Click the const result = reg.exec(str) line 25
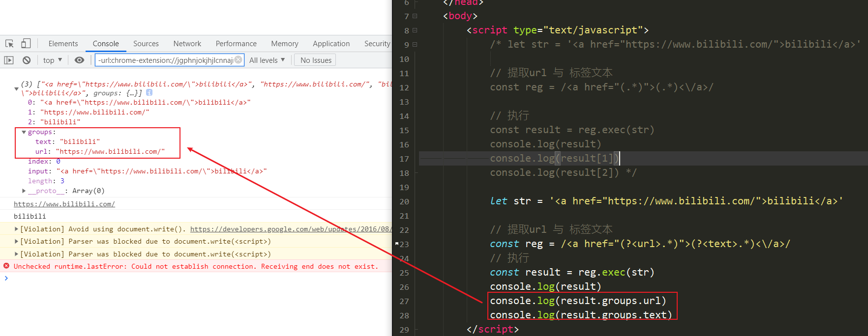The height and width of the screenshot is (336, 868). pyautogui.click(x=572, y=272)
